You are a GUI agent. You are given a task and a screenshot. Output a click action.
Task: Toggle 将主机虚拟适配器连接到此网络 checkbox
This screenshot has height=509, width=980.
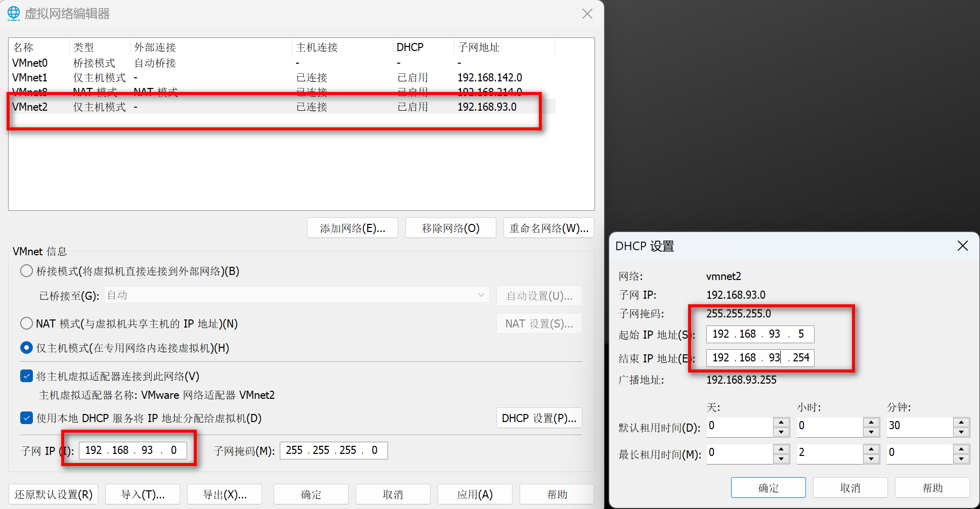pyautogui.click(x=26, y=376)
